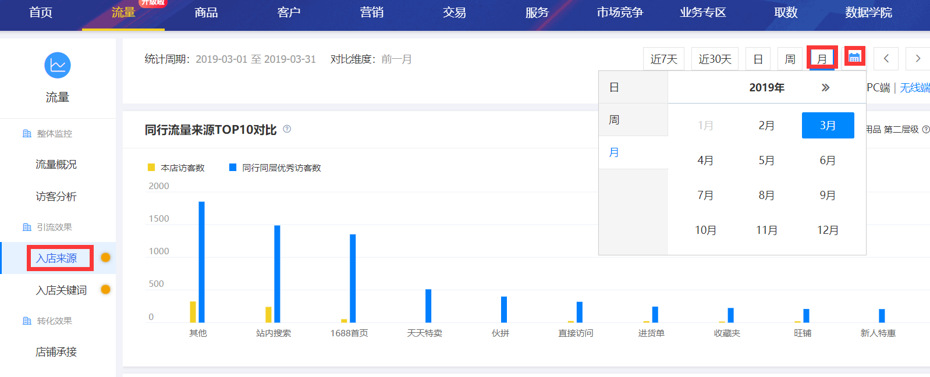Click the 流量 line-chart icon in sidebar

point(58,65)
